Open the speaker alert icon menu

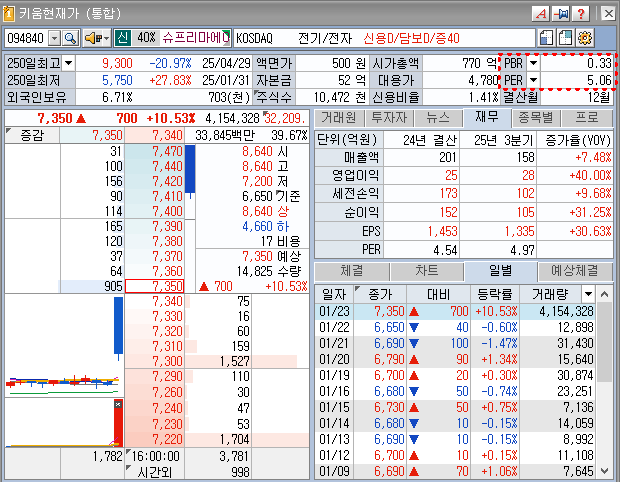[x=97, y=38]
